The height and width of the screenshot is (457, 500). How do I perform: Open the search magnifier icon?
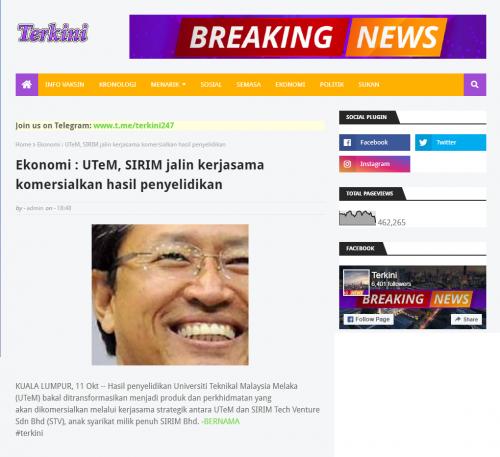pyautogui.click(x=475, y=84)
